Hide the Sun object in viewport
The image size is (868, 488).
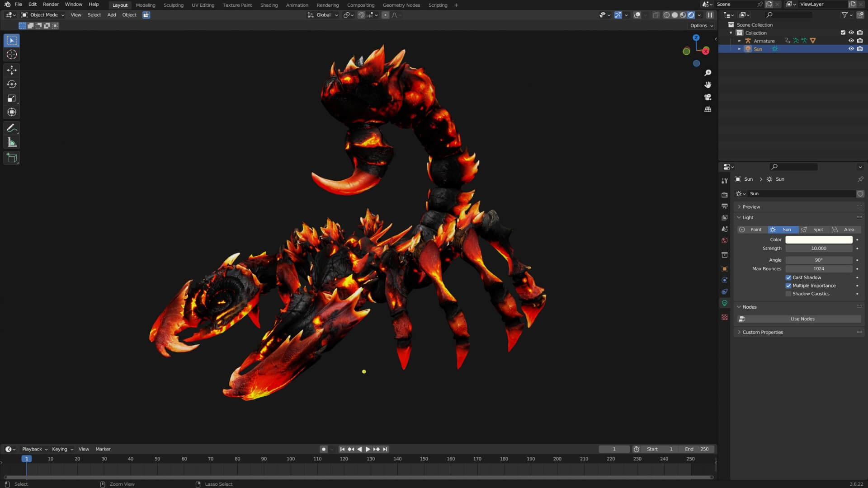coord(851,49)
